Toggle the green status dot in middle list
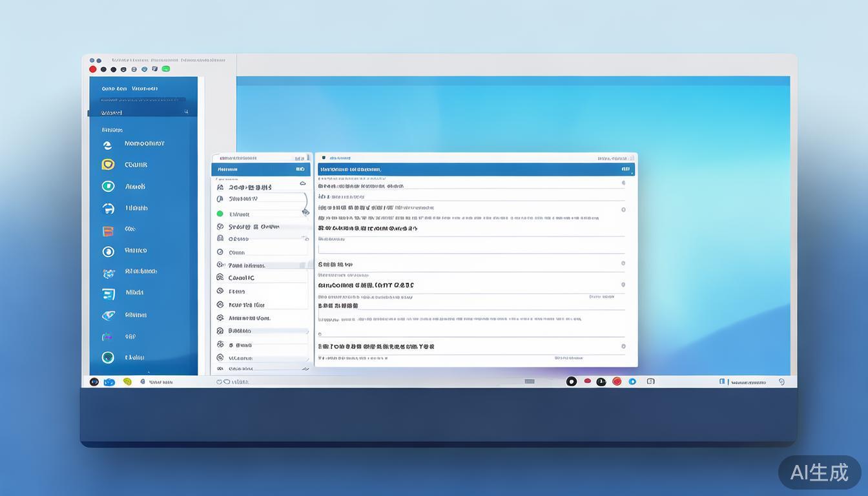Viewport: 868px width, 496px height. click(220, 214)
